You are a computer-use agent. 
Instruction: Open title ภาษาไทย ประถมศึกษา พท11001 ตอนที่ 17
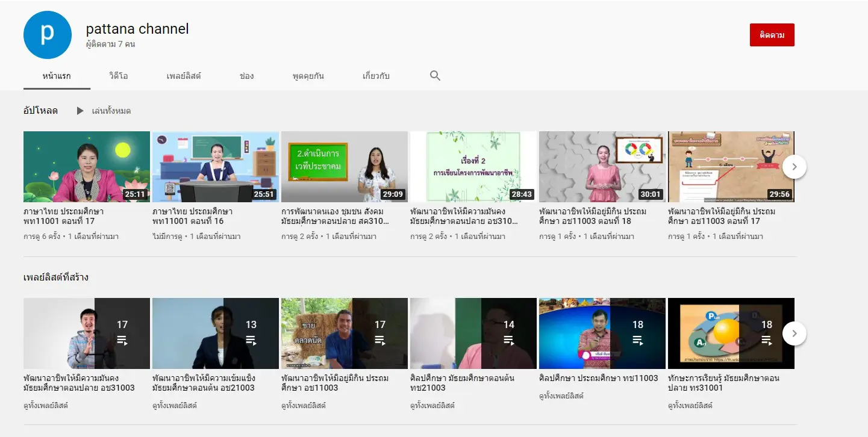point(63,217)
